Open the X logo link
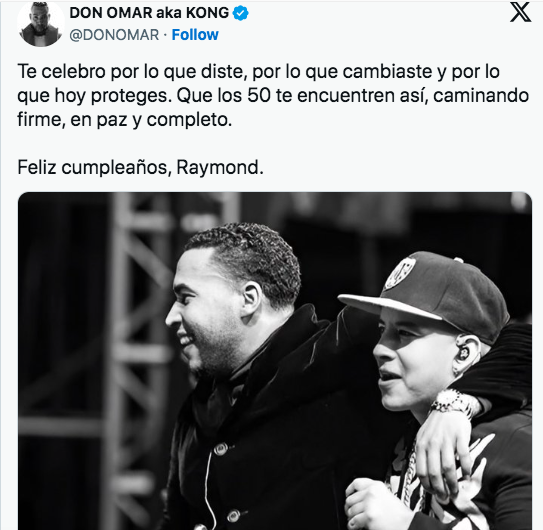Screen dimensions: 543x530 pyautogui.click(x=520, y=13)
